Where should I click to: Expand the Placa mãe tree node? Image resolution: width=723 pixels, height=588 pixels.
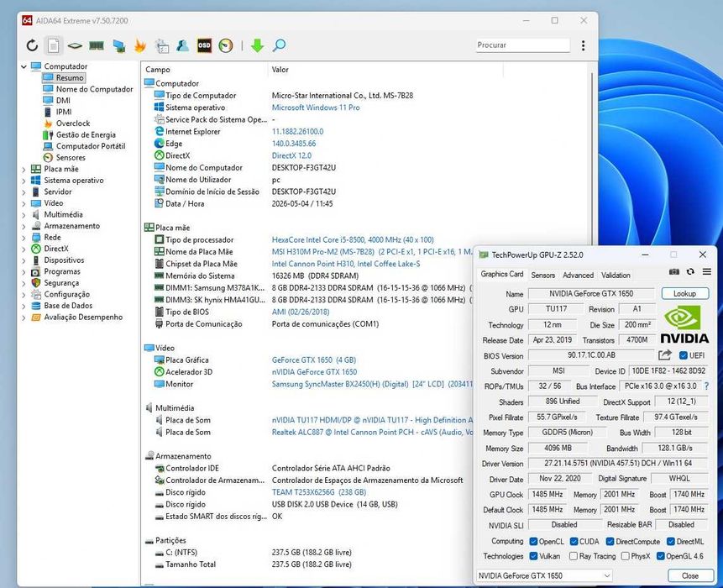click(x=24, y=169)
